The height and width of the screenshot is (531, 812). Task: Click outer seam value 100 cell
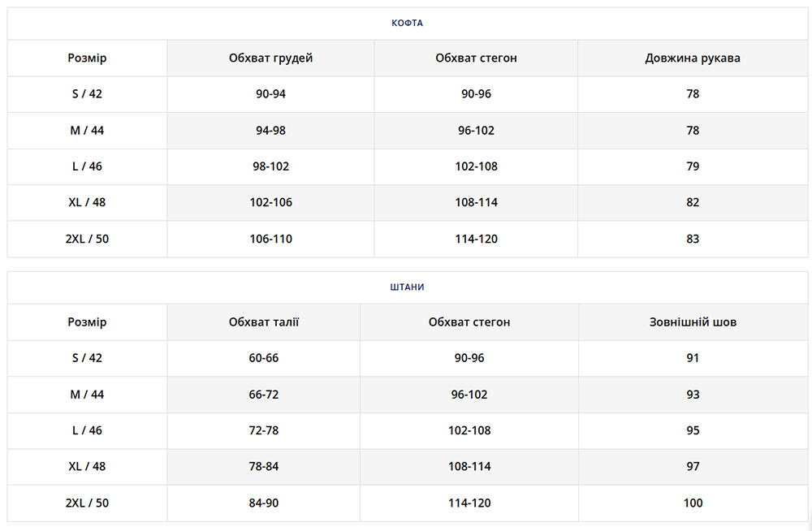coord(693,503)
